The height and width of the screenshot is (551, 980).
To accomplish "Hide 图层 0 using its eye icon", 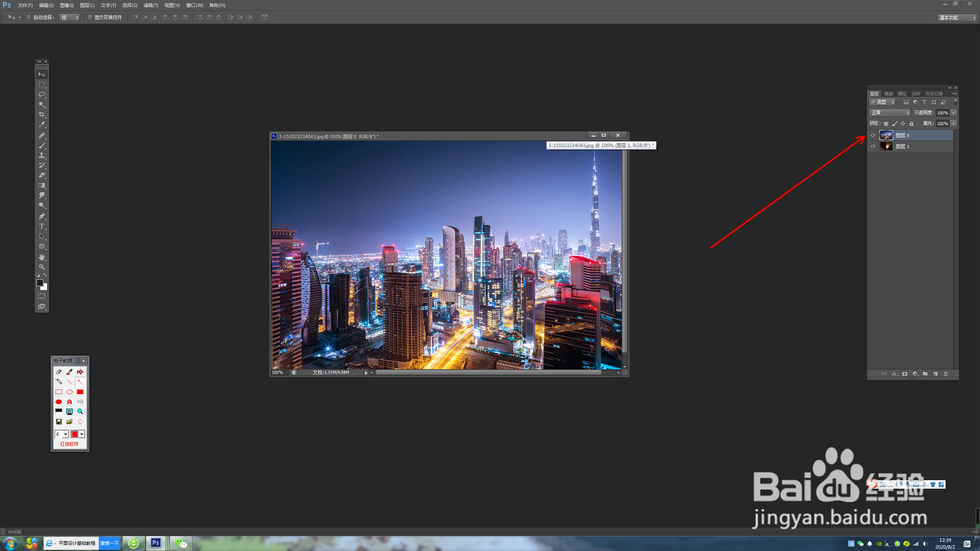I will point(873,135).
